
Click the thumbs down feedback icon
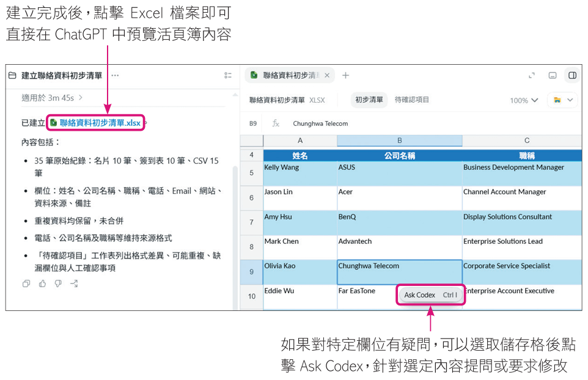(58, 283)
